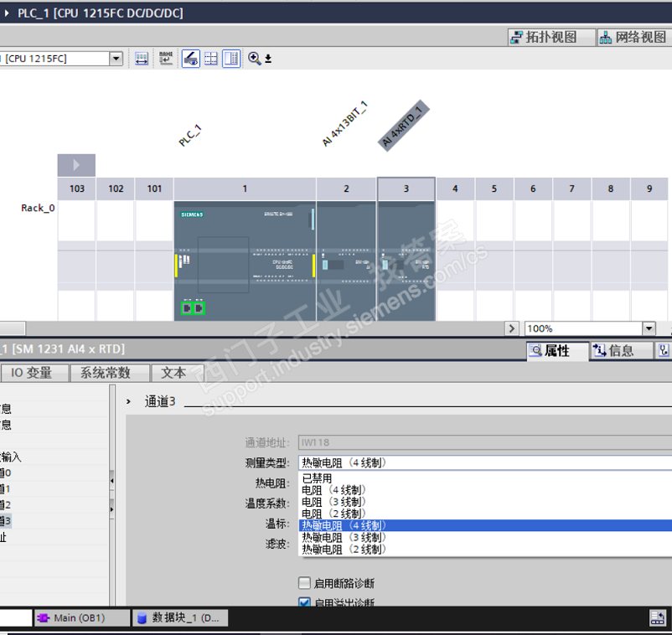Click the PLC_1 module label

click(x=190, y=136)
